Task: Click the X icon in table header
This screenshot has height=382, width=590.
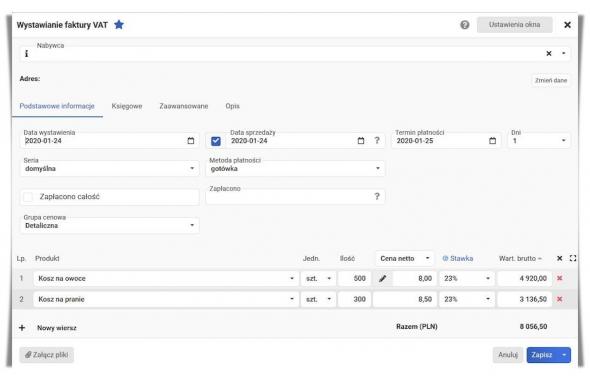Action: pos(560,258)
